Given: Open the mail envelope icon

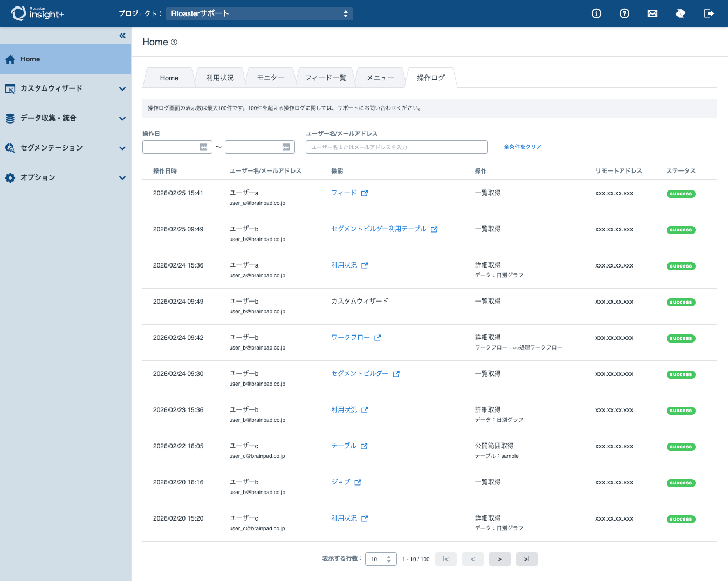Looking at the screenshot, I should pos(653,13).
